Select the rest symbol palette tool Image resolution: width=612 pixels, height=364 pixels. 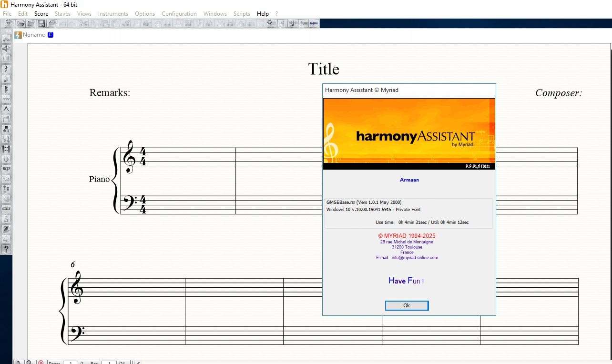pos(6,69)
